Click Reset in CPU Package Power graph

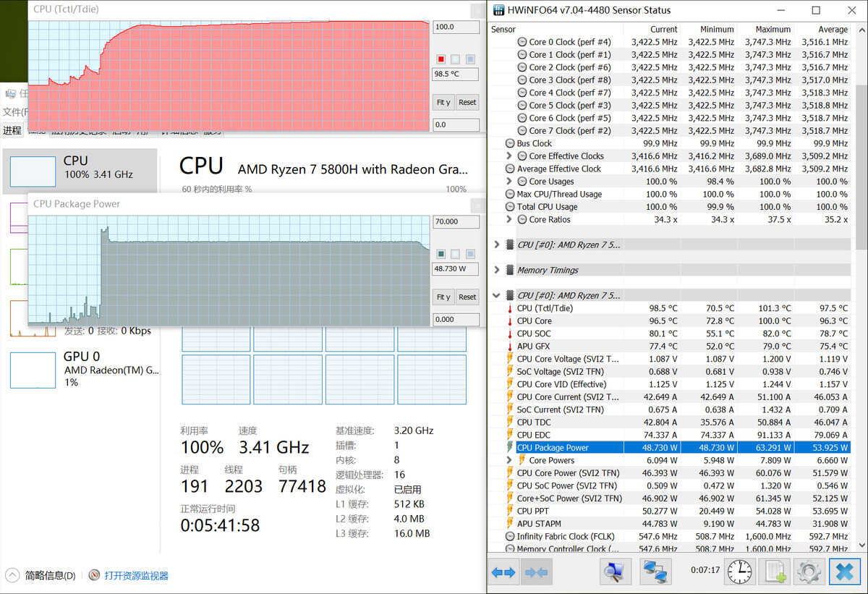(467, 297)
